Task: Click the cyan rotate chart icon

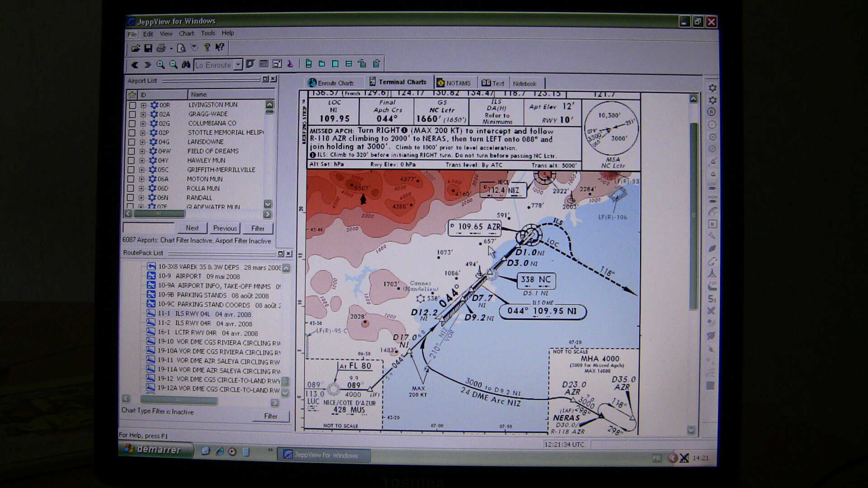Action: point(362,64)
